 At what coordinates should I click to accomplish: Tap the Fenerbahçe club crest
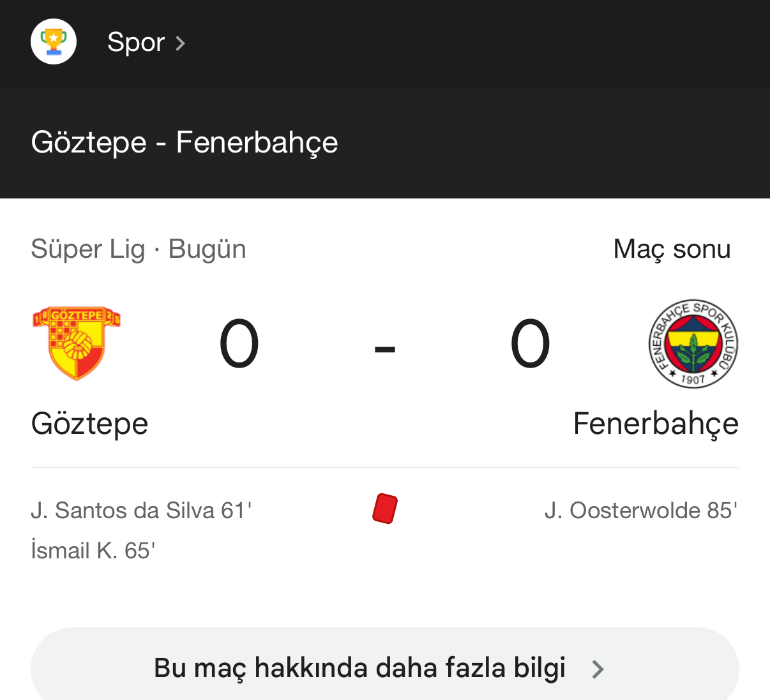click(x=693, y=343)
